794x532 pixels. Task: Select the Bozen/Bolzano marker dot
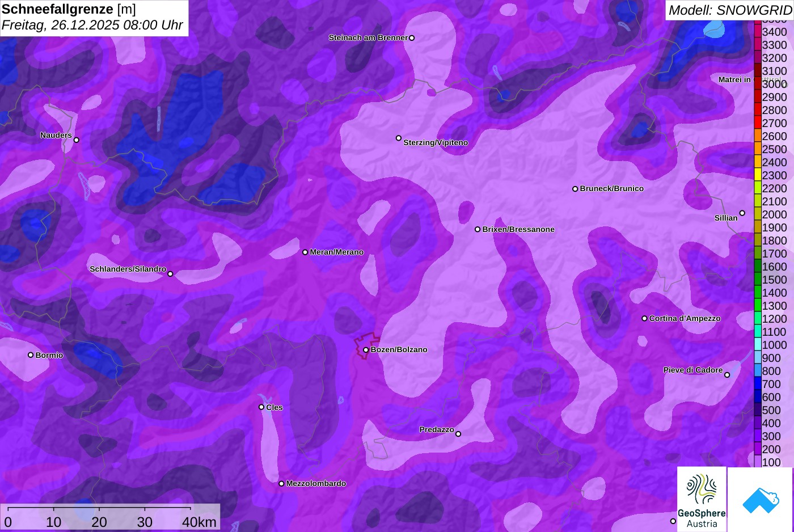click(x=366, y=350)
